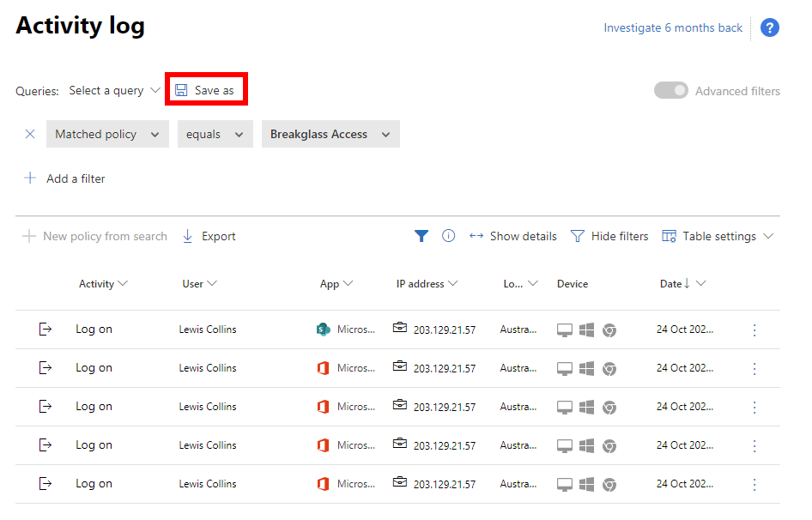
Task: Toggle Show details view
Action: [512, 236]
